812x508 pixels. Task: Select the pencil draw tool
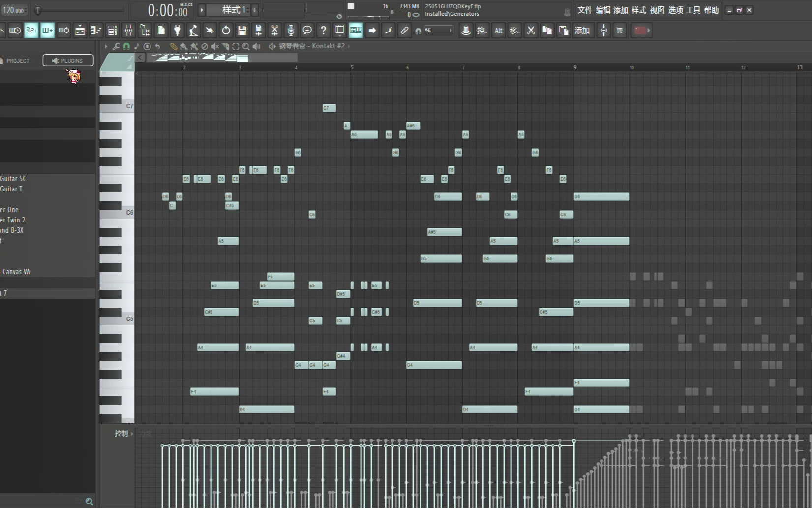(174, 46)
